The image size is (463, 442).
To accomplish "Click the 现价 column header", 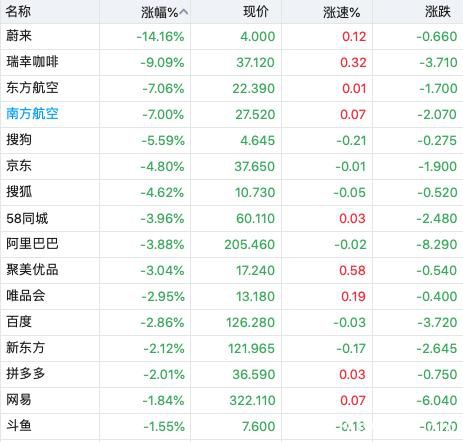I will point(256,12).
